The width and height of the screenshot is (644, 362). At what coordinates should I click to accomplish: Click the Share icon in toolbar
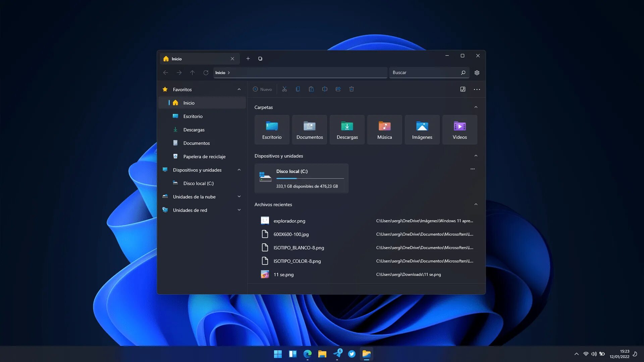click(338, 89)
